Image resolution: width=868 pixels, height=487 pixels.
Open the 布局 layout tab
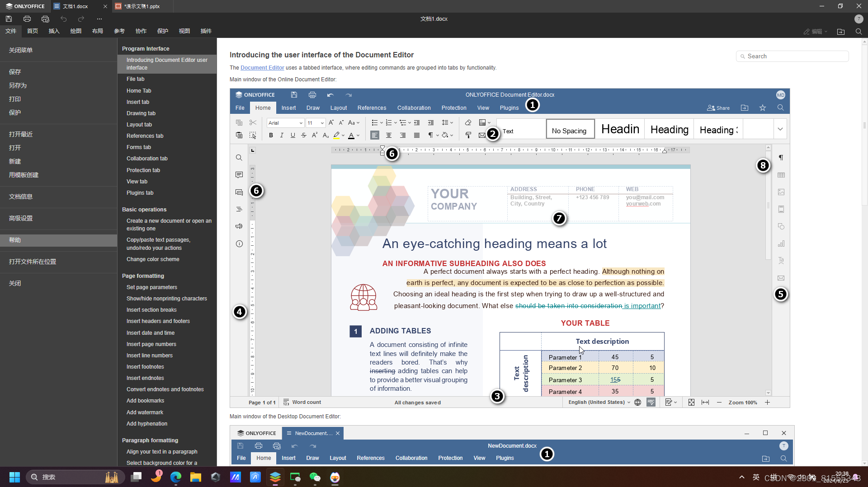[x=98, y=31]
